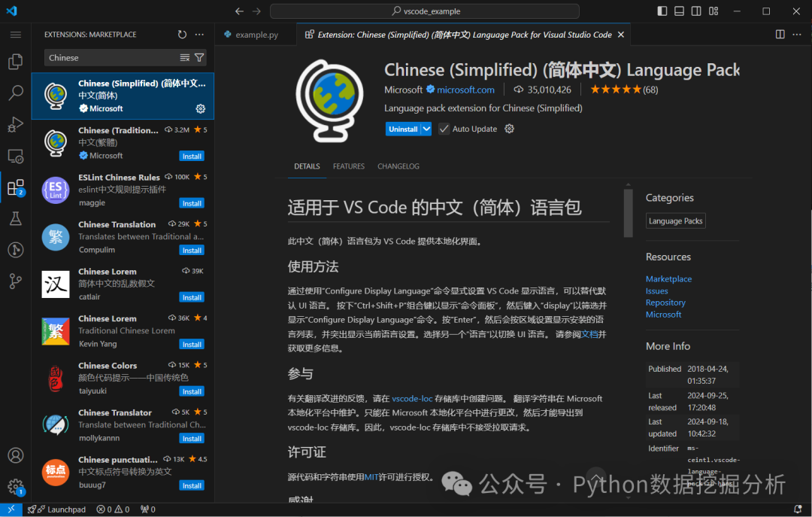Close the Extension Chinese Language Pack tab
812x517 pixels.
[621, 35]
